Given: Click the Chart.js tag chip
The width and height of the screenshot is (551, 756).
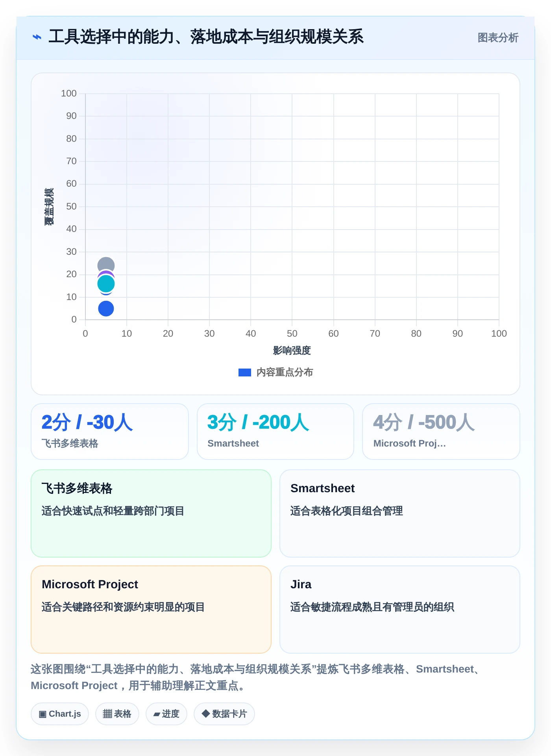Looking at the screenshot, I should tap(60, 714).
